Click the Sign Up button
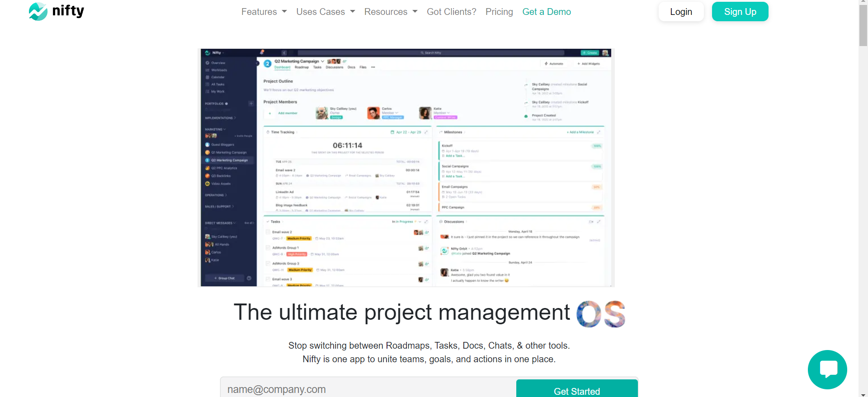This screenshot has height=397, width=868. coord(740,12)
